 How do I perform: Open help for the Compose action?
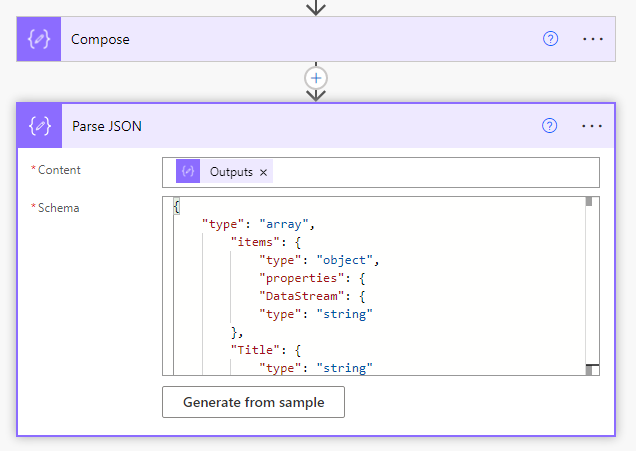(549, 39)
